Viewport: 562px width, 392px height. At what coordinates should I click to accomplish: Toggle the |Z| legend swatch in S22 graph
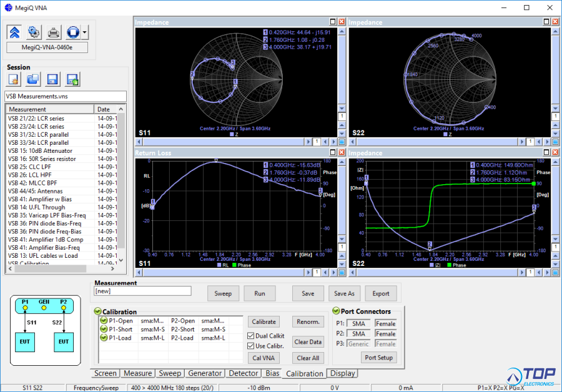coord(431,265)
